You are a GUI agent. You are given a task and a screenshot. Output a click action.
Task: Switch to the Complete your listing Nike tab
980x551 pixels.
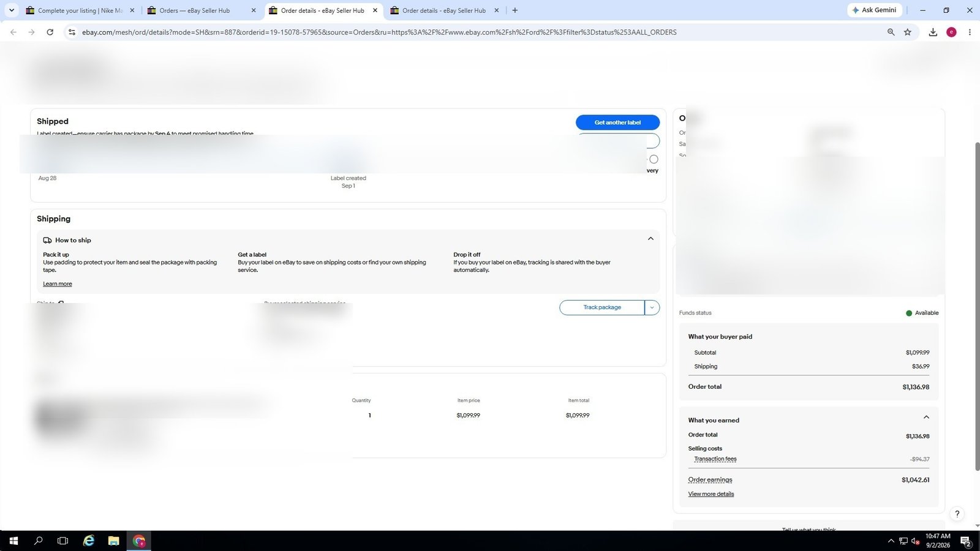[x=80, y=10]
